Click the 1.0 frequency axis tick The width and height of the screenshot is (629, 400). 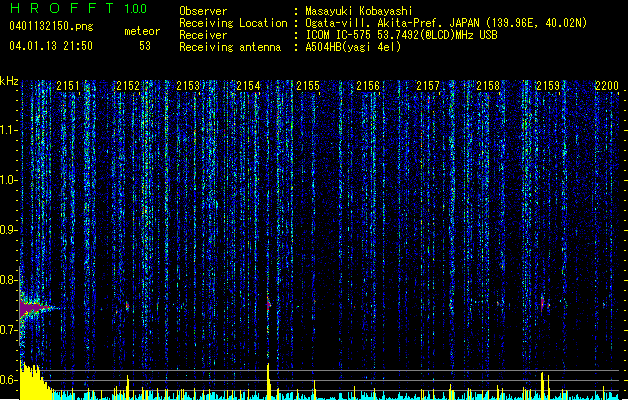[9, 180]
